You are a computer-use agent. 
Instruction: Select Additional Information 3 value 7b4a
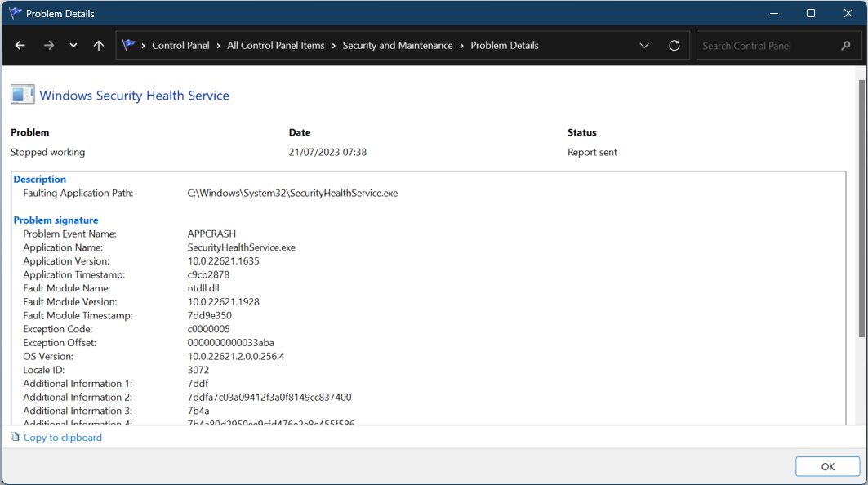click(x=198, y=411)
